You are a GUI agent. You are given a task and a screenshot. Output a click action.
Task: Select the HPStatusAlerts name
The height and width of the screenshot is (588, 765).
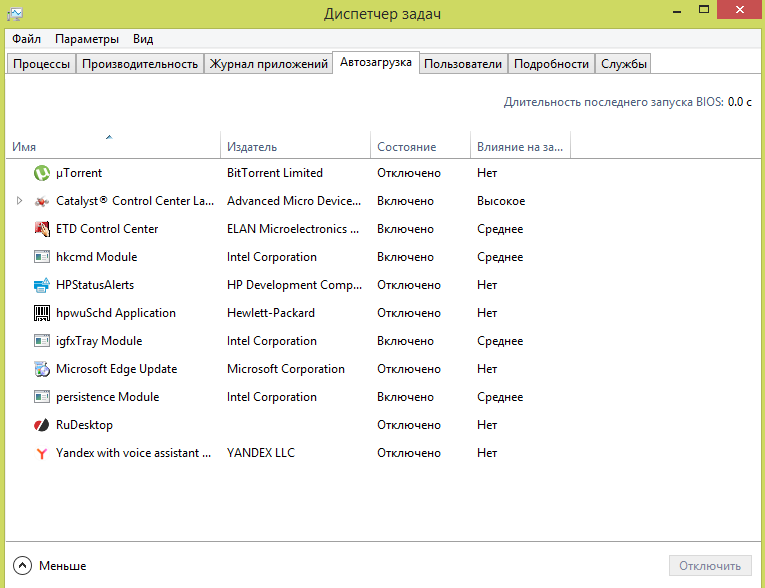tap(95, 285)
